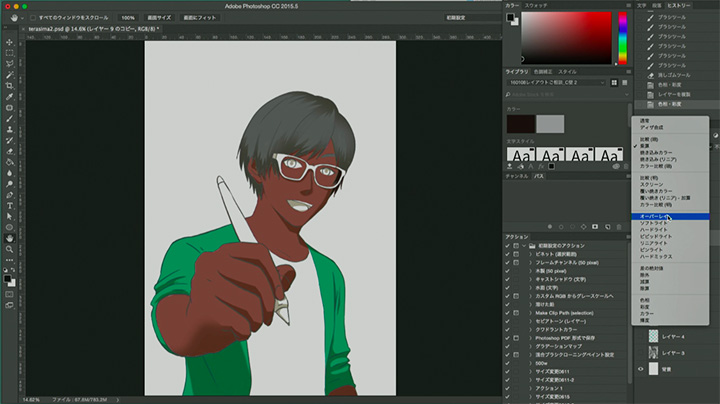Image resolution: width=720 pixels, height=404 pixels.
Task: Select the Clone Stamp tool
Action: pyautogui.click(x=9, y=129)
